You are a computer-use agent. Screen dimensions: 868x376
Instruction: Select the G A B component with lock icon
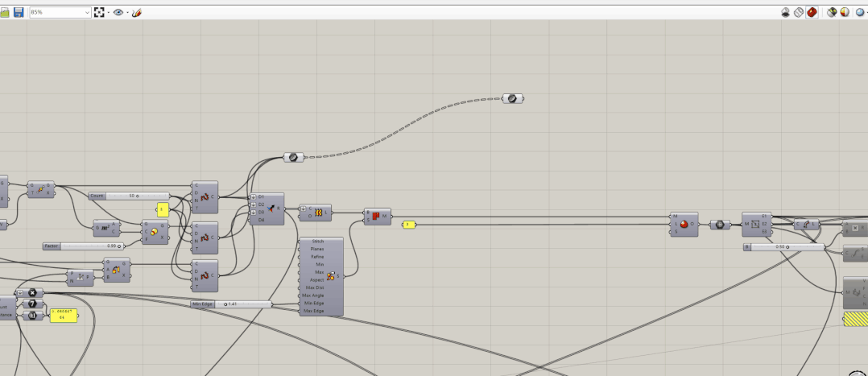[x=117, y=270]
